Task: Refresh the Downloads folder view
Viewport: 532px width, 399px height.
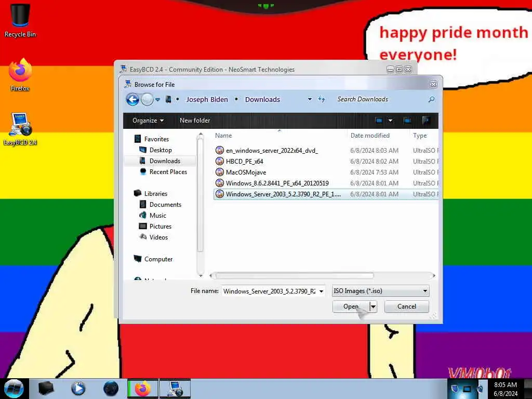Action: point(321,99)
